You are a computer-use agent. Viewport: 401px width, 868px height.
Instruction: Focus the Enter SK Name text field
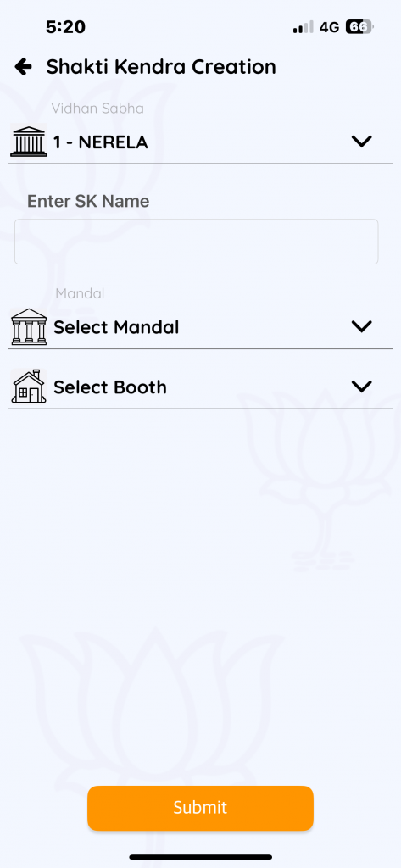pyautogui.click(x=196, y=242)
